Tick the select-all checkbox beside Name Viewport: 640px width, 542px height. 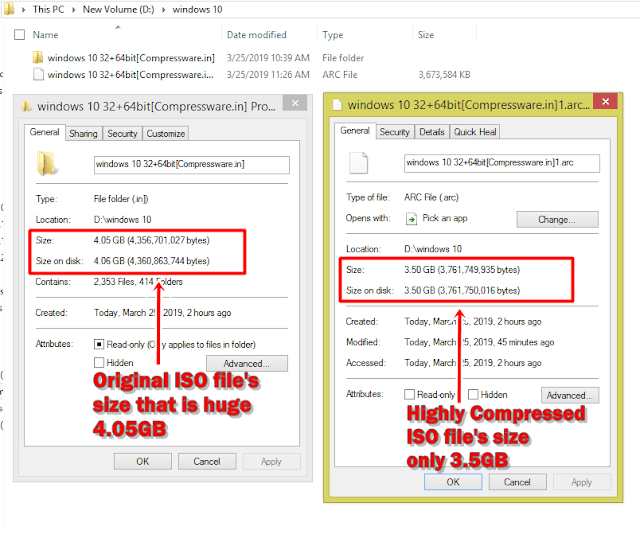[20, 35]
